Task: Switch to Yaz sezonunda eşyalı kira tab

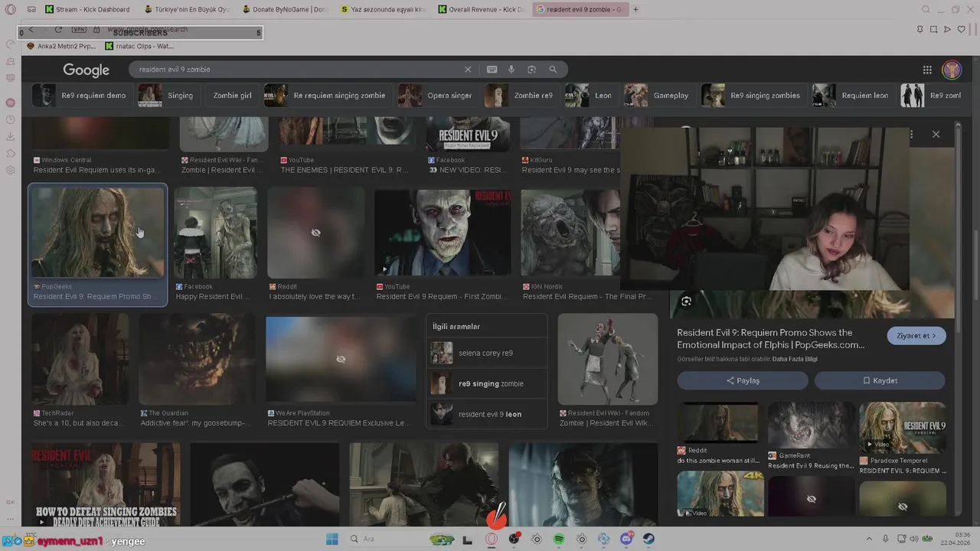Action: (x=383, y=9)
